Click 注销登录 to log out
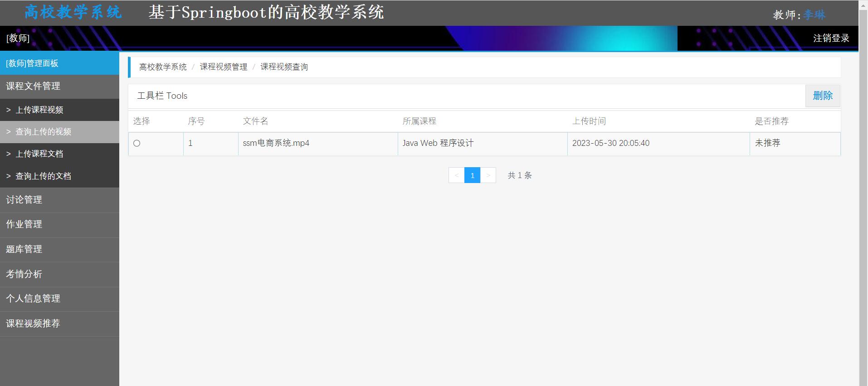Viewport: 868px width, 386px height. 831,38
